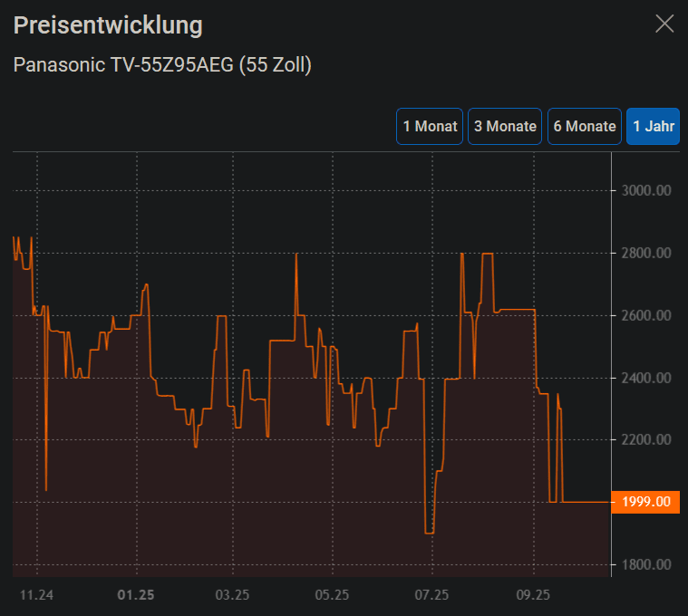Select the 1 Jahr range

pyautogui.click(x=653, y=126)
